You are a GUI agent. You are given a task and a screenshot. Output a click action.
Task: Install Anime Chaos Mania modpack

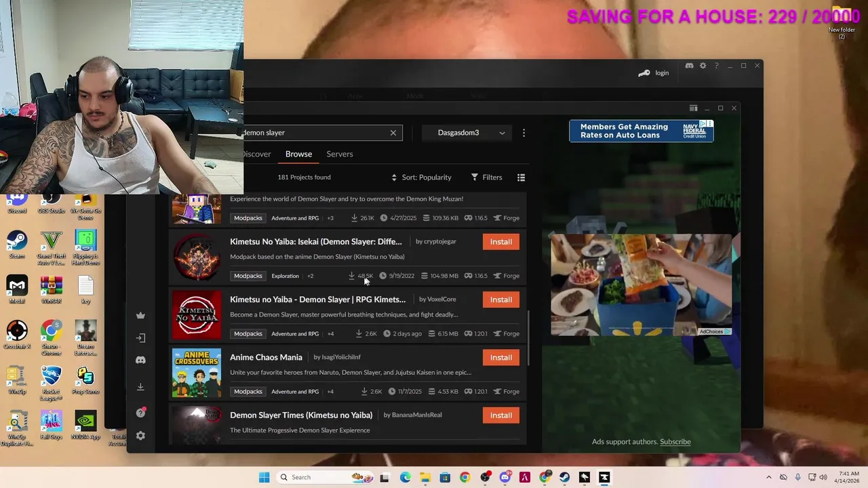point(501,357)
